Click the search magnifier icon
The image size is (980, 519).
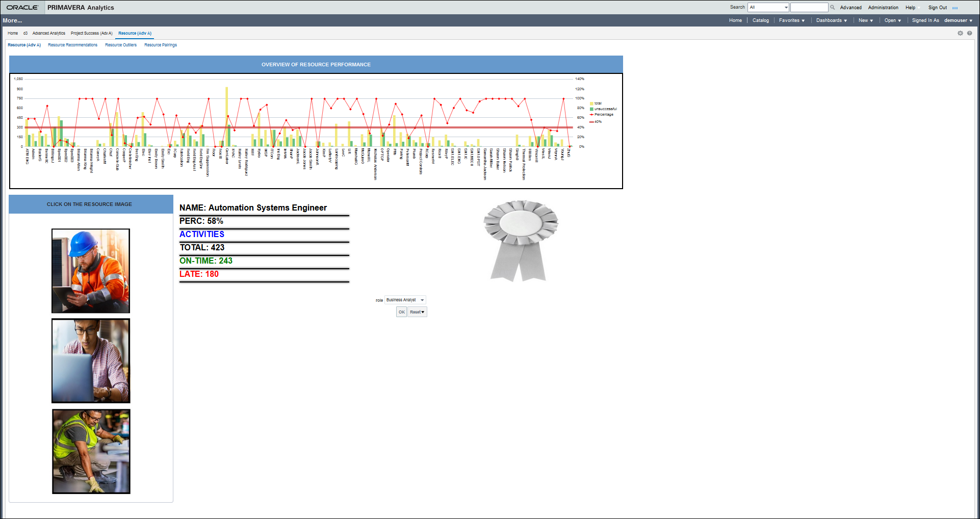pos(833,7)
